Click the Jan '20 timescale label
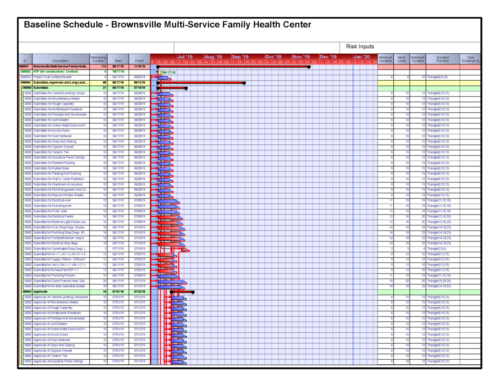500x386 pixels. tap(361, 57)
